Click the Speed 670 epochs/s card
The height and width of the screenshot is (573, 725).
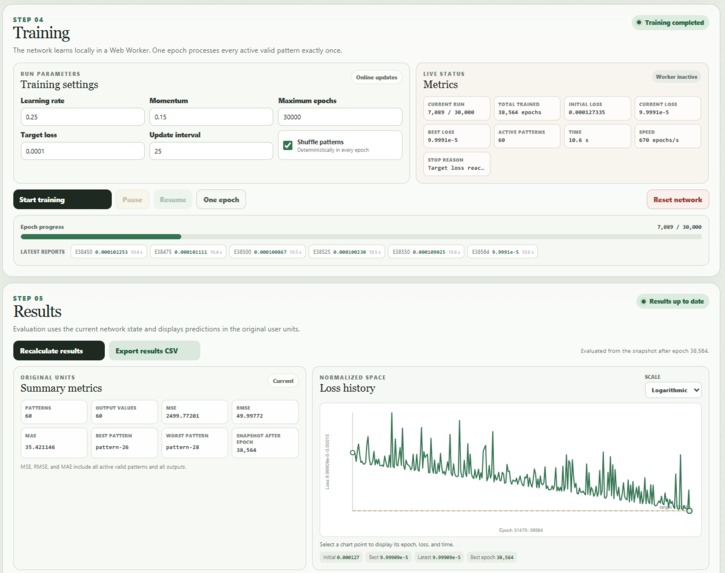pos(668,136)
